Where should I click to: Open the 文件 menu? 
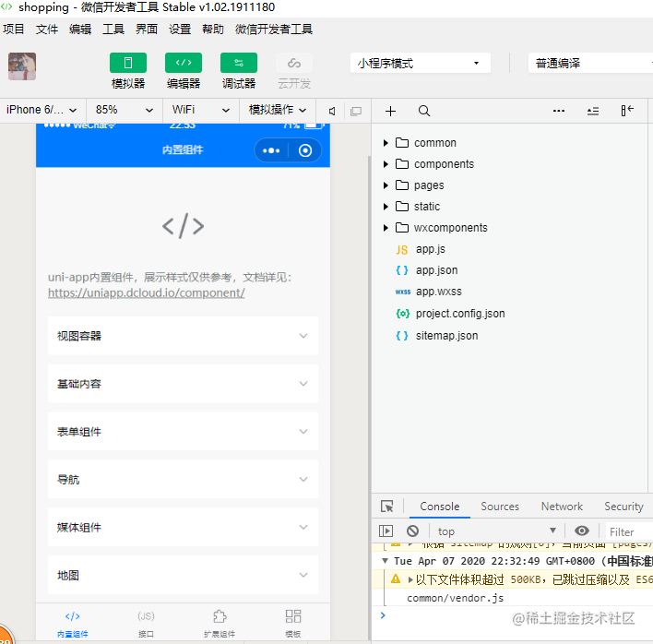(x=47, y=30)
